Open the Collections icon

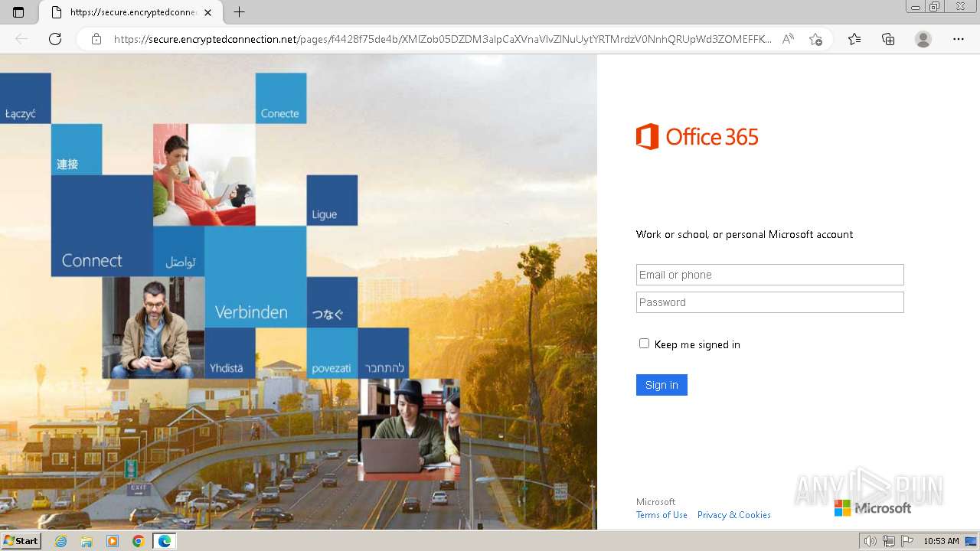(x=888, y=39)
